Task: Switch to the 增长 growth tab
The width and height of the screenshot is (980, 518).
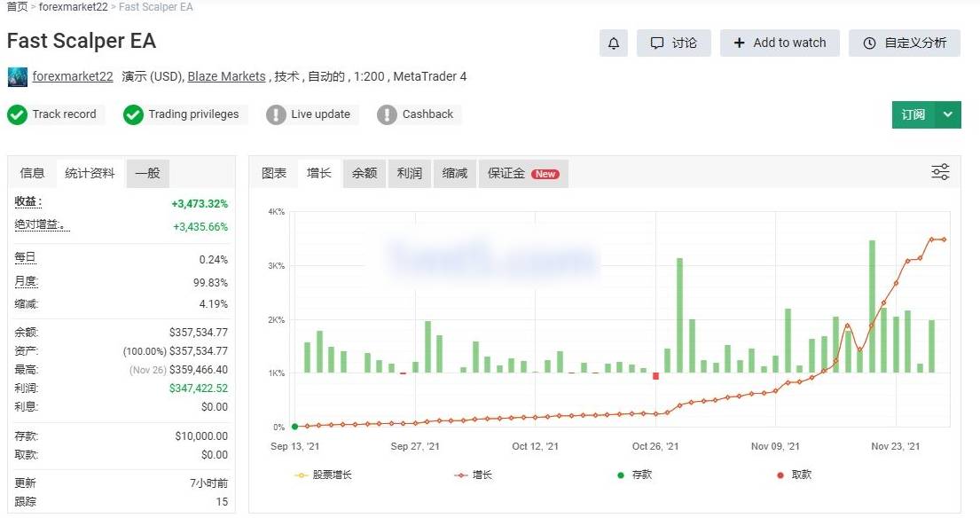Action: pos(318,173)
